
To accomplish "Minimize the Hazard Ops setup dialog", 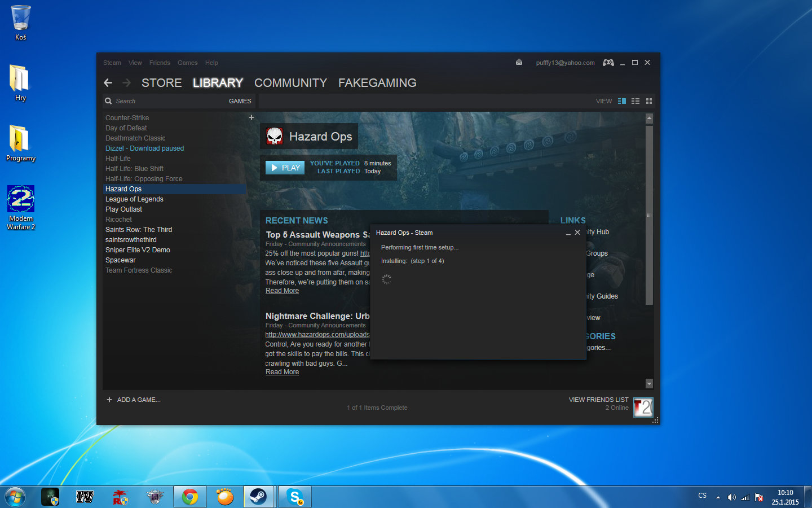I will click(x=568, y=233).
